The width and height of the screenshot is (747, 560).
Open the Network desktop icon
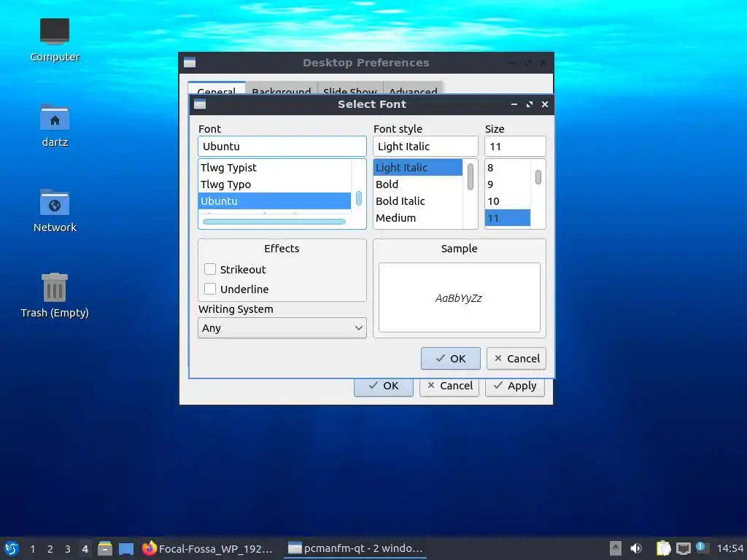point(54,211)
